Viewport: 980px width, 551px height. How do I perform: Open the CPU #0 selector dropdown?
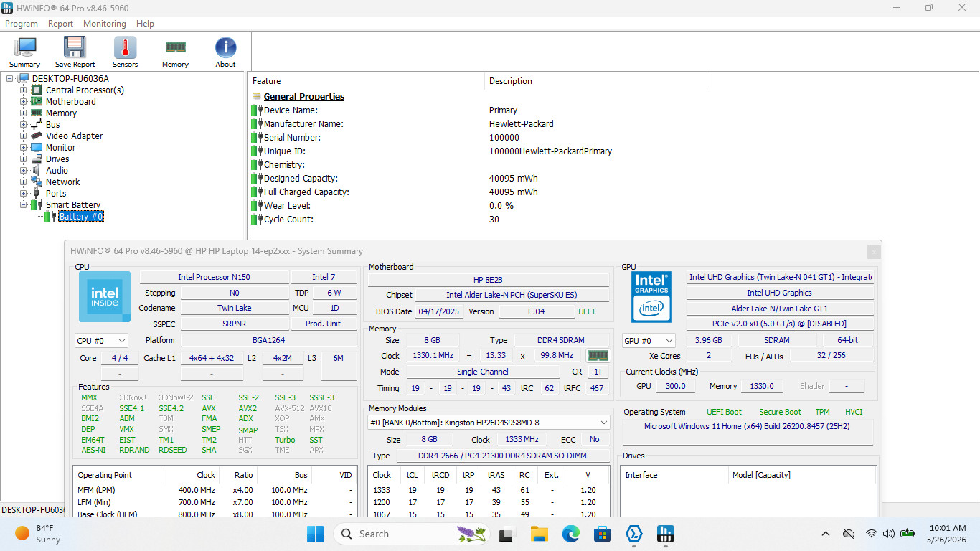(101, 340)
